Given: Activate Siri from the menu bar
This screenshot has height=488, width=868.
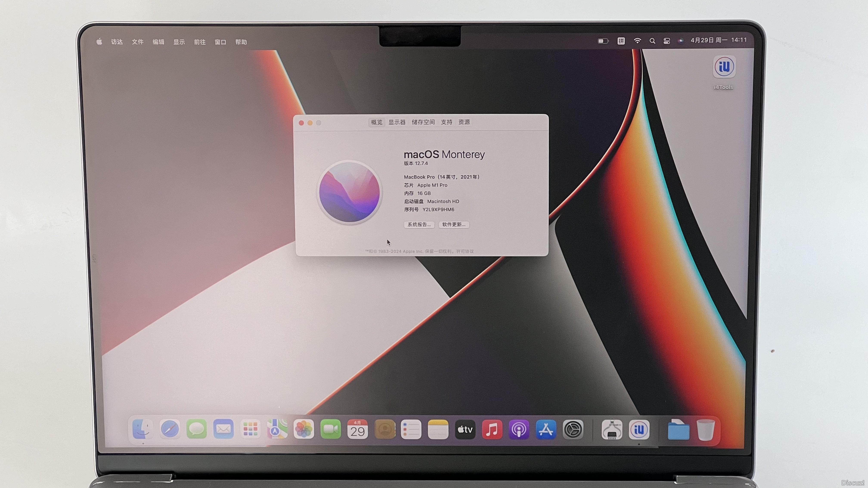Looking at the screenshot, I should coord(681,41).
